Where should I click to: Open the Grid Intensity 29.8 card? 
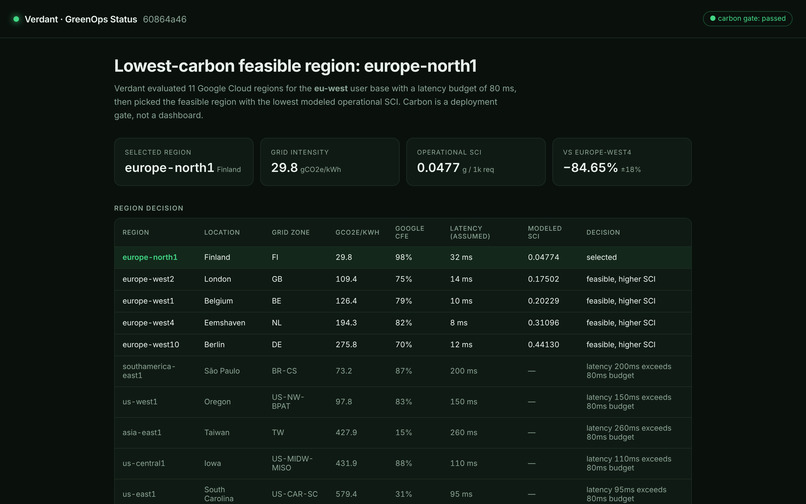(x=329, y=161)
